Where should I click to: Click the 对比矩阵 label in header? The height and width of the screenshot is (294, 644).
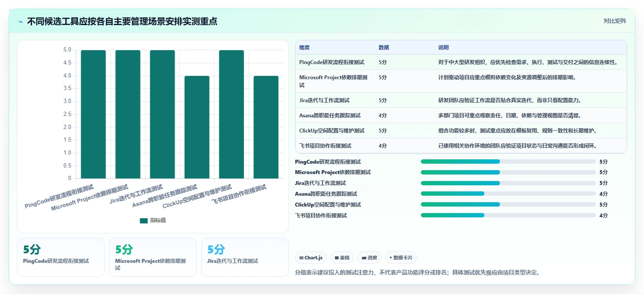615,21
